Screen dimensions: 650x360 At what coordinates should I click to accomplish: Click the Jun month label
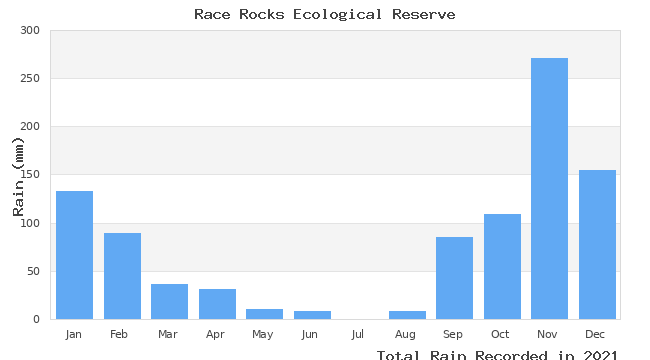[x=310, y=334]
